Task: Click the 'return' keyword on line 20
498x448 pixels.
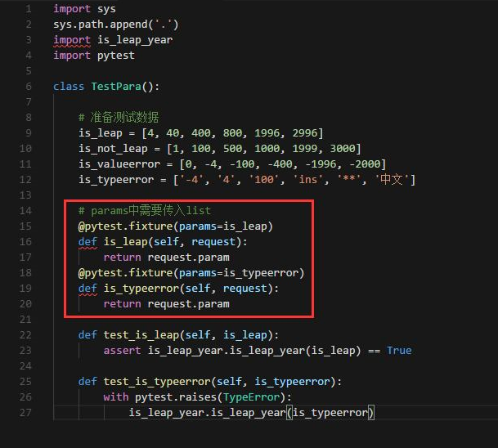Action: tap(123, 304)
